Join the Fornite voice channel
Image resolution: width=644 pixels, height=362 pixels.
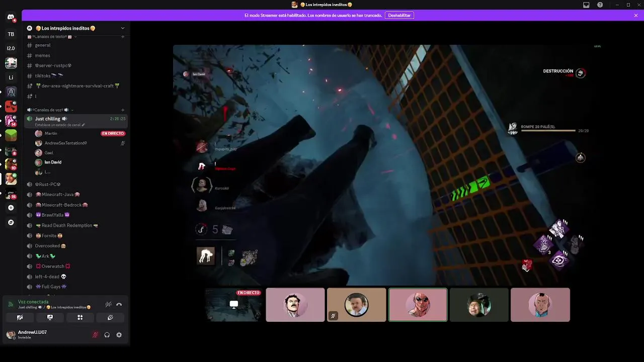(x=75, y=236)
